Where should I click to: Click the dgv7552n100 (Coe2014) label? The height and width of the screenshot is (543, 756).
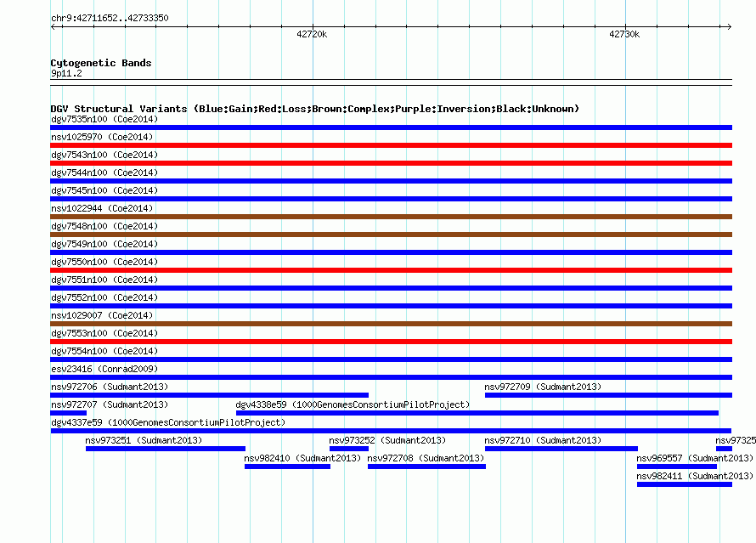[x=104, y=297]
